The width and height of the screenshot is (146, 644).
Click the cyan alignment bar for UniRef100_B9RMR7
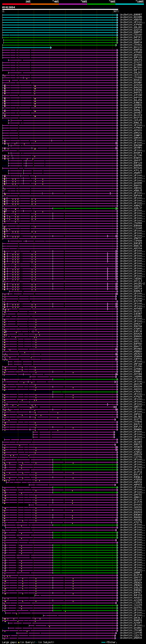(60, 15)
